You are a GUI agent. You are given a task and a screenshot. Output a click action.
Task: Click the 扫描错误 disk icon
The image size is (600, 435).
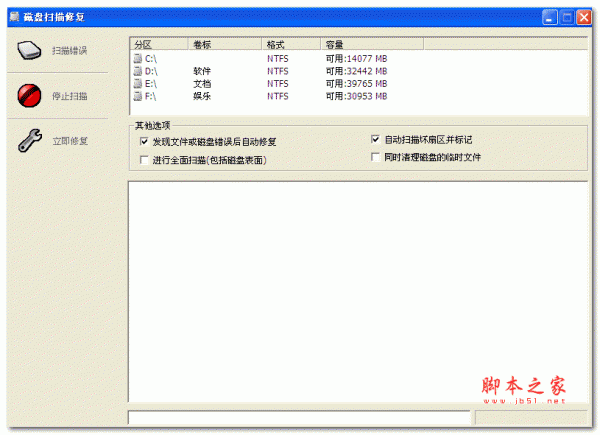29,51
